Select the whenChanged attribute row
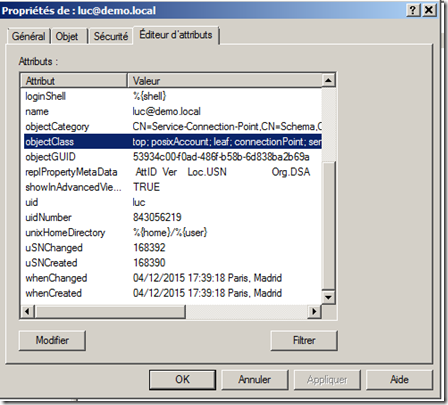The image size is (448, 405). (x=172, y=278)
